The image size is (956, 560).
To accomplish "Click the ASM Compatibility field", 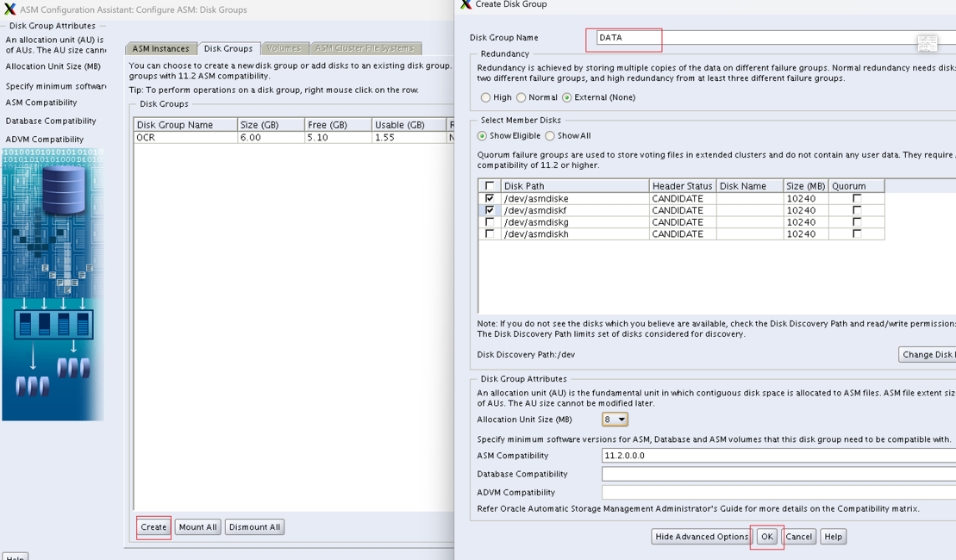I will point(778,456).
